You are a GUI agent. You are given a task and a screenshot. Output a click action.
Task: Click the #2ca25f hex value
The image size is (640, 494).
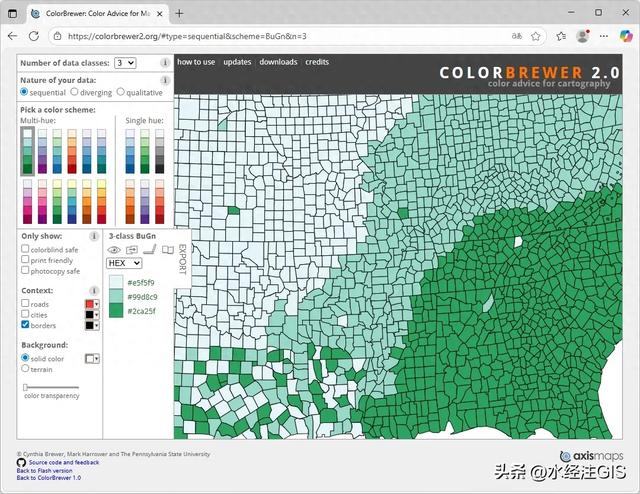(142, 311)
